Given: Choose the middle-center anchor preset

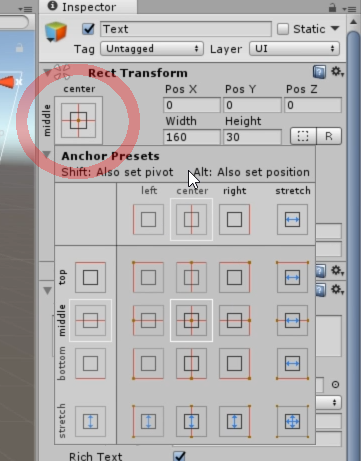Looking at the screenshot, I should pyautogui.click(x=191, y=320).
